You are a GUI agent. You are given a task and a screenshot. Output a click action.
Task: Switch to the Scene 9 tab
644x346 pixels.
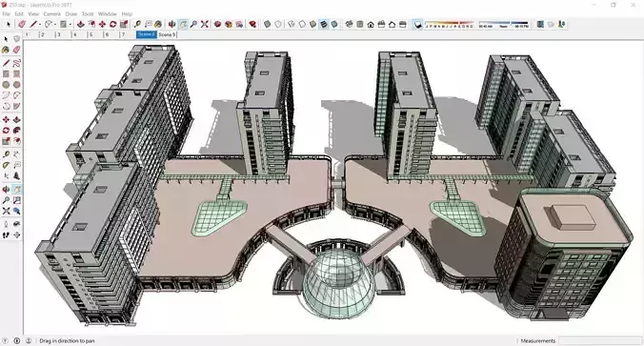167,34
